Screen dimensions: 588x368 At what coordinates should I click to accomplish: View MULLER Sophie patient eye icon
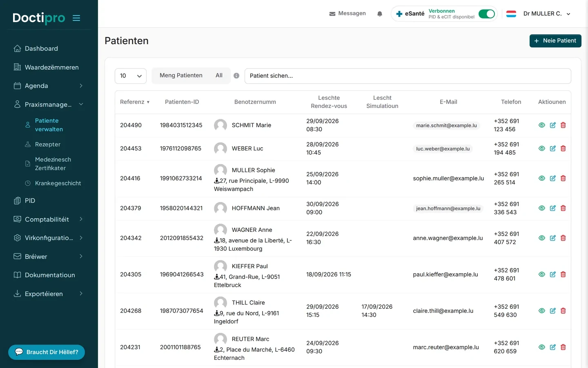[x=542, y=178]
